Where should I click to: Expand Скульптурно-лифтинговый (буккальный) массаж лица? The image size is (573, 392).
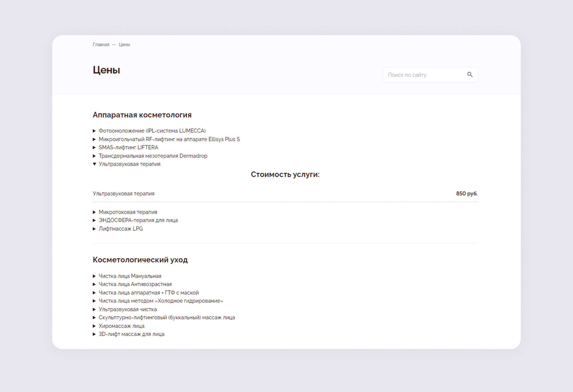pos(167,318)
